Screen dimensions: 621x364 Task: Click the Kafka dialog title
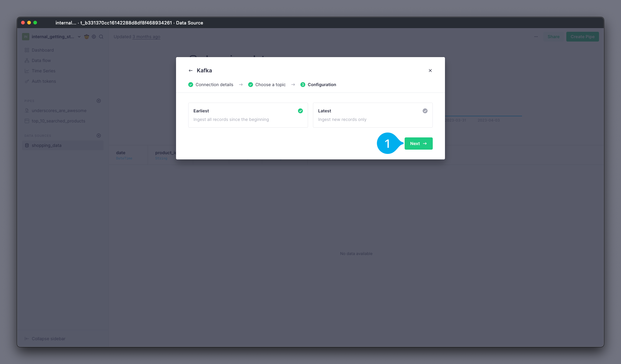point(204,71)
